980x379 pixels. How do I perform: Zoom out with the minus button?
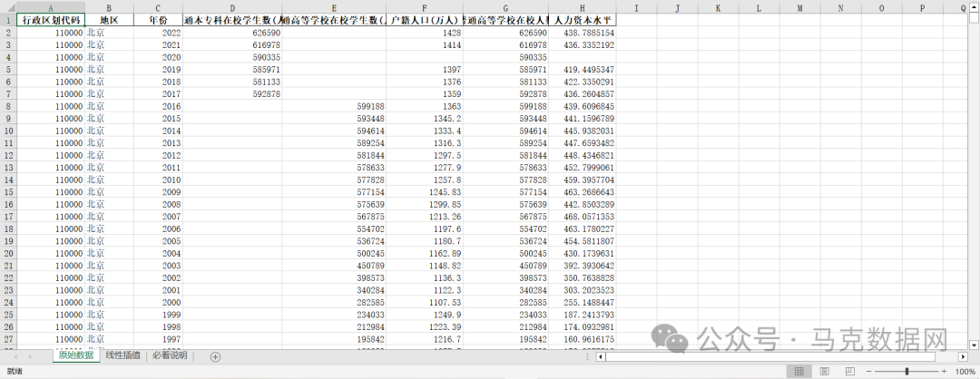click(x=869, y=372)
